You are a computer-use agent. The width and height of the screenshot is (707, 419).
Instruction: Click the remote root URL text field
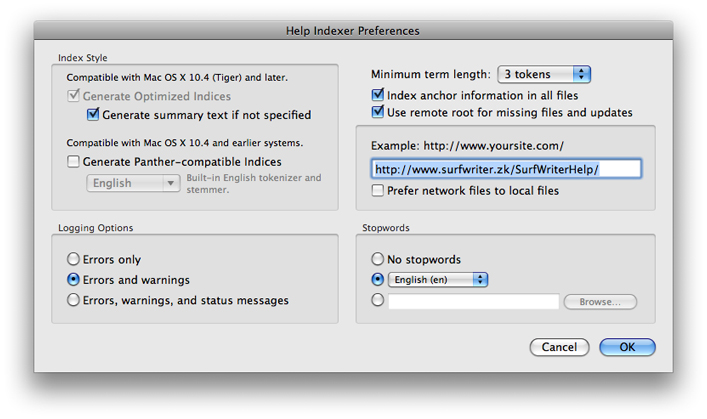506,169
